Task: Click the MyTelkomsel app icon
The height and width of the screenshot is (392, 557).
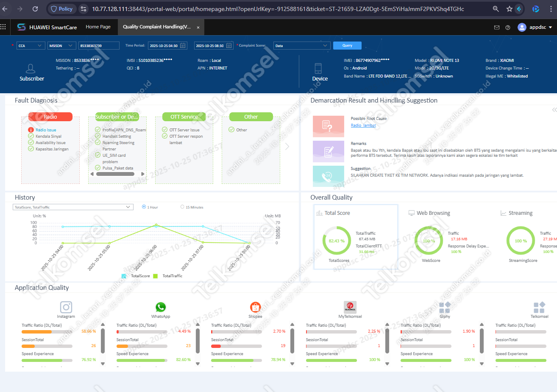Action: tap(350, 307)
